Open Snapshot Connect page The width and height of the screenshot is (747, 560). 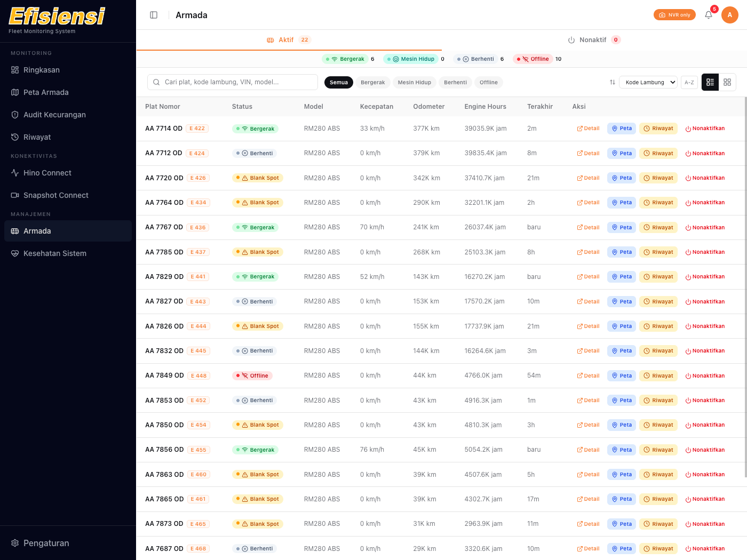tap(68, 195)
